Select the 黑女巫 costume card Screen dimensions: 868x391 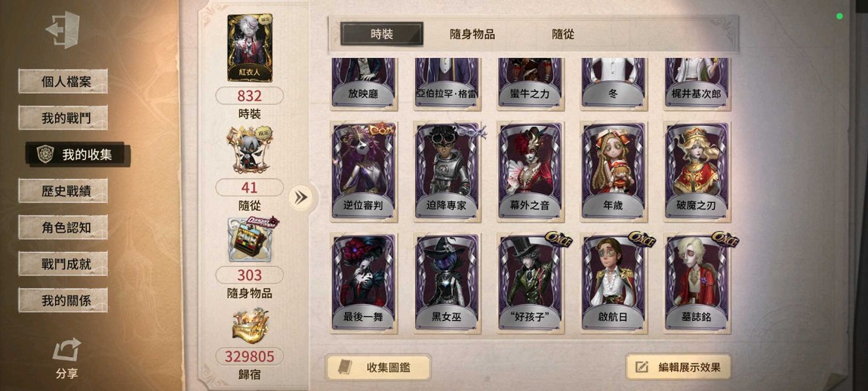448,283
